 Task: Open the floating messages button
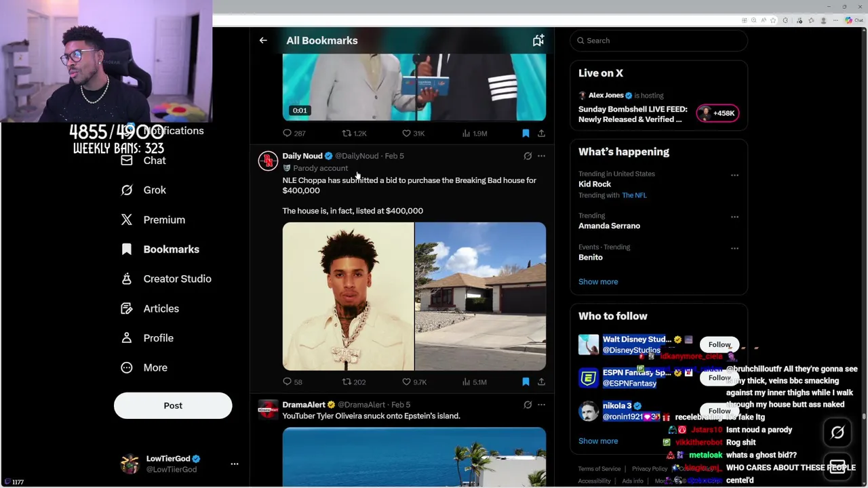(837, 467)
